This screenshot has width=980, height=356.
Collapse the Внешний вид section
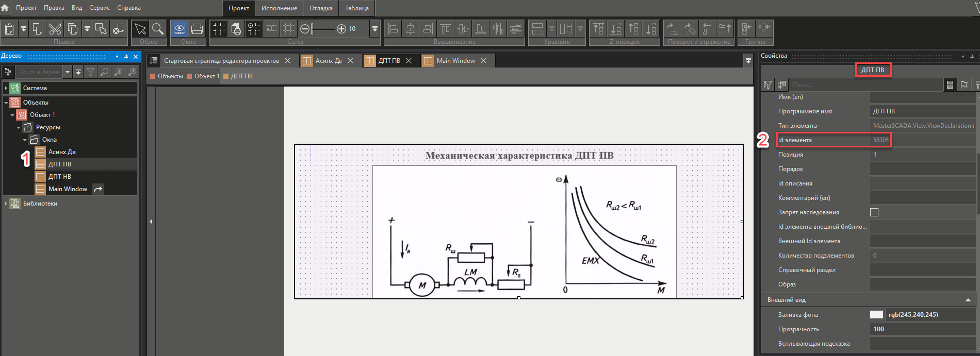(x=968, y=300)
